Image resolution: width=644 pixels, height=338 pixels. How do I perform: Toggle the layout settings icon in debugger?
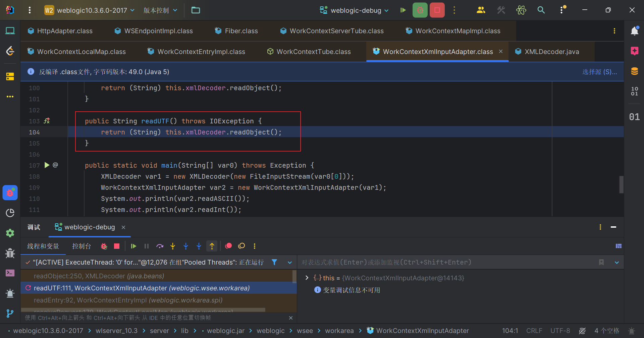tap(619, 246)
